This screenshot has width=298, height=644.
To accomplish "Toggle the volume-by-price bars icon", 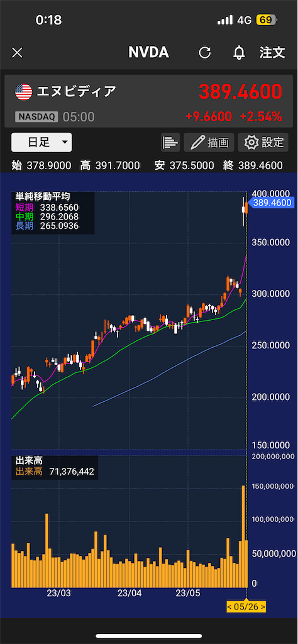I will coord(170,143).
